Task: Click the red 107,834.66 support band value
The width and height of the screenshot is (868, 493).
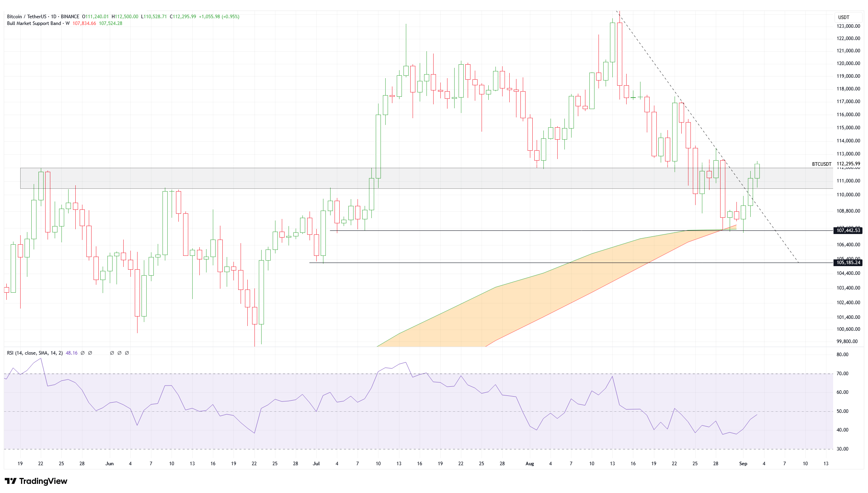Action: 84,23
